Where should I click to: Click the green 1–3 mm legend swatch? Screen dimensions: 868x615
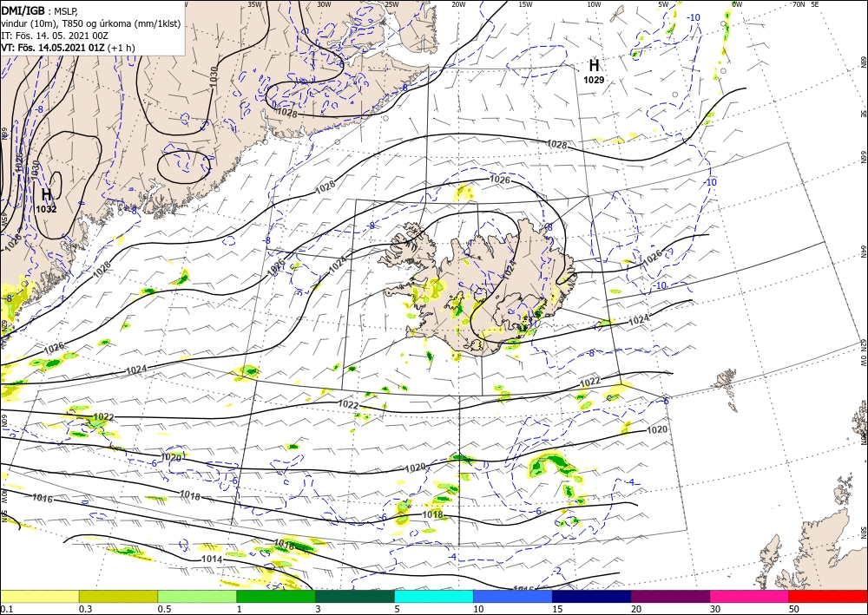coord(276,596)
